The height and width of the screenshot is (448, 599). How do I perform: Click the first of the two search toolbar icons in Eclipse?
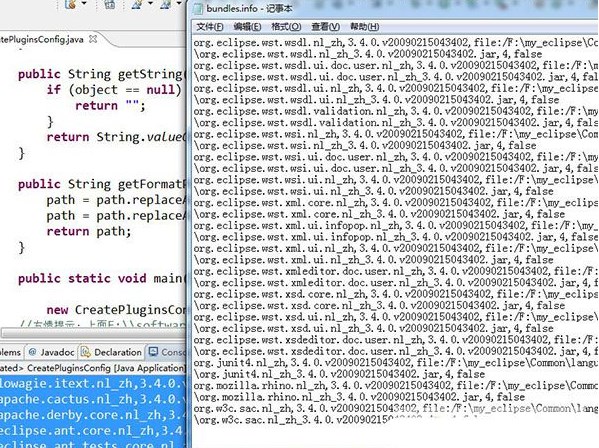click(137, 4)
